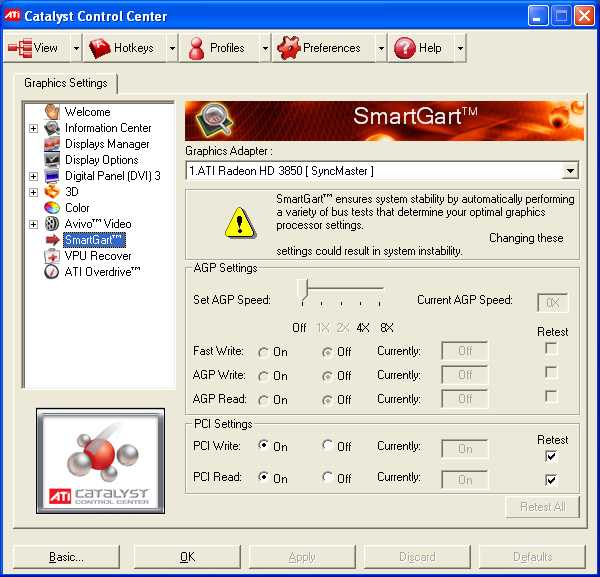This screenshot has width=600, height=577.
Task: Click the Current AGP Speed value field
Action: tap(553, 303)
